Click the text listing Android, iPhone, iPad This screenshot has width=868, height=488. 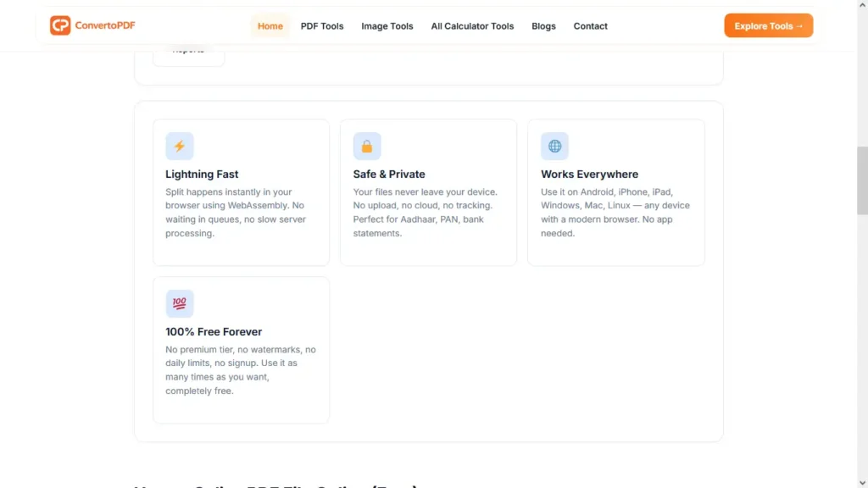coord(615,213)
